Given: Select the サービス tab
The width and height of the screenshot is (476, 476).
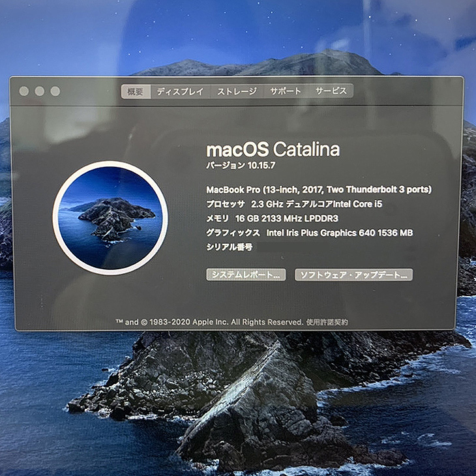Looking at the screenshot, I should [x=331, y=91].
